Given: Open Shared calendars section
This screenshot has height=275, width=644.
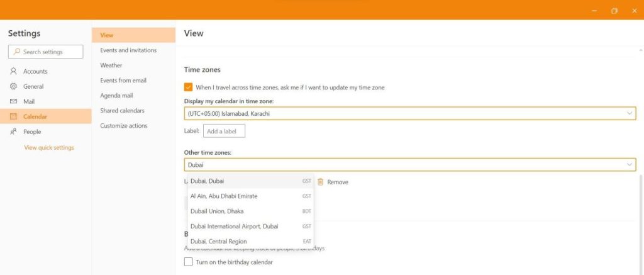Looking at the screenshot, I should (123, 111).
